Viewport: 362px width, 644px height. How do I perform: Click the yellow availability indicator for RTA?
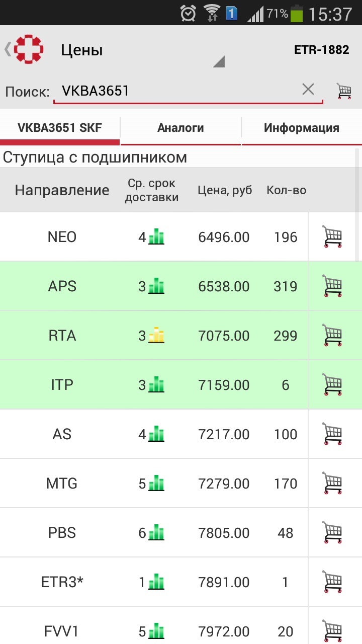(x=156, y=335)
